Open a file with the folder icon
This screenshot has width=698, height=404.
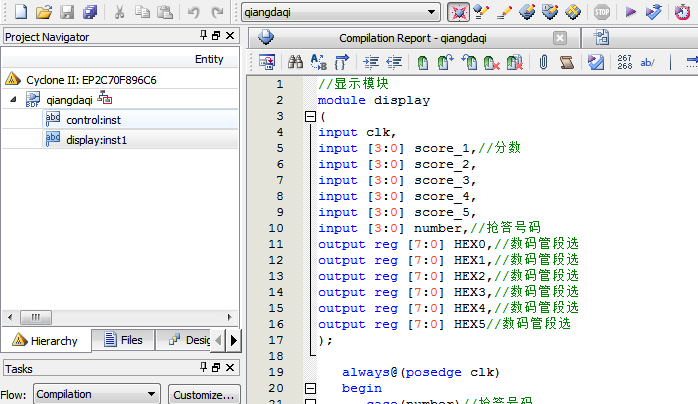click(43, 12)
